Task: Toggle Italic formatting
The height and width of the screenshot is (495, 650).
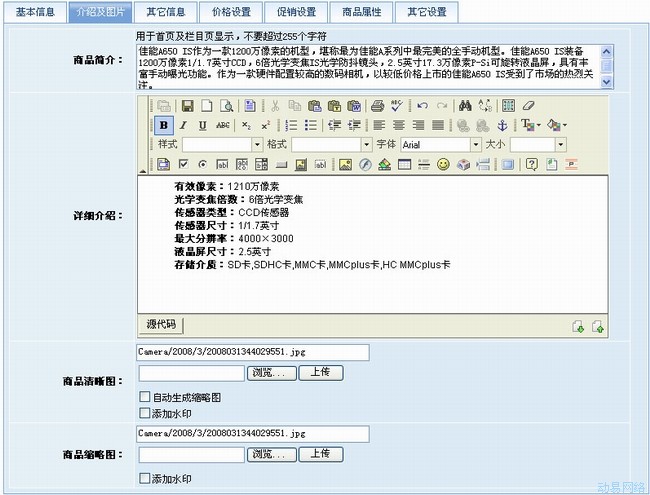Action: click(x=183, y=125)
